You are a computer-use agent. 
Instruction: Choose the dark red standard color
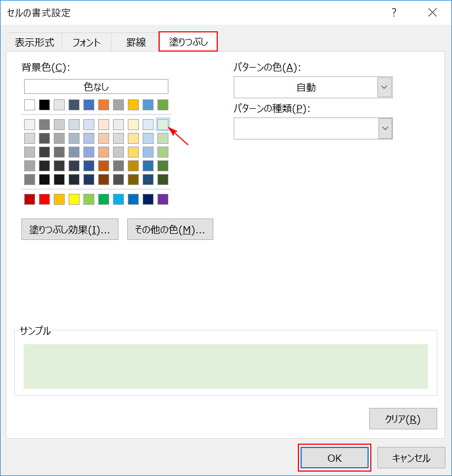point(29,199)
